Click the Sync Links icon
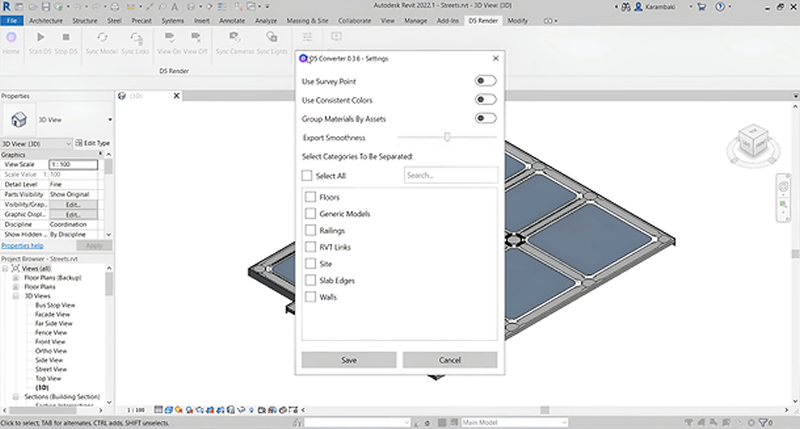The height and width of the screenshot is (429, 800). [x=136, y=37]
